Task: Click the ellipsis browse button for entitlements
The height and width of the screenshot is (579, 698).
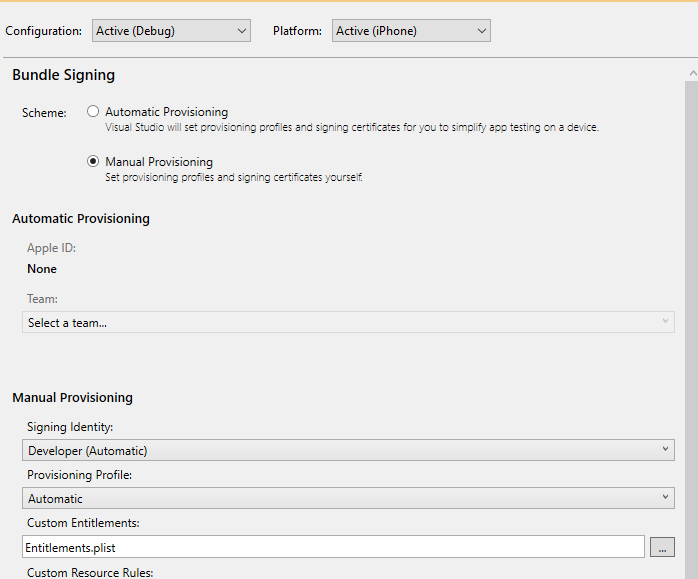Action: 662,547
